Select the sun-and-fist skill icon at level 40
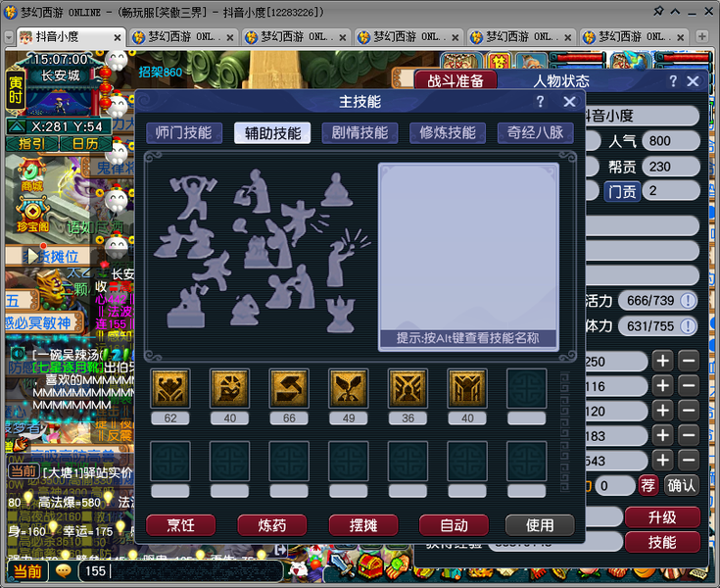 (x=229, y=388)
